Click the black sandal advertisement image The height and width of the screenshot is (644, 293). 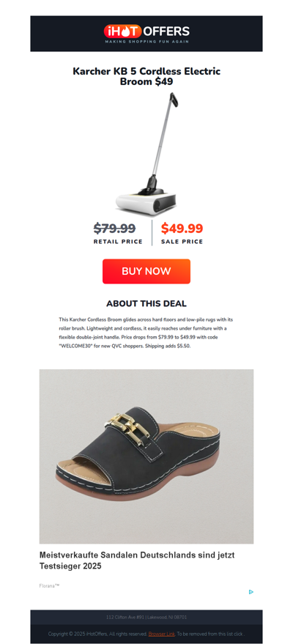point(146,456)
